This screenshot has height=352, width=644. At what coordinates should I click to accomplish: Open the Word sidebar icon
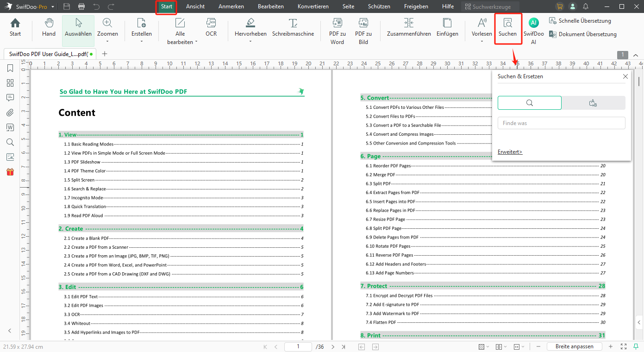10,127
